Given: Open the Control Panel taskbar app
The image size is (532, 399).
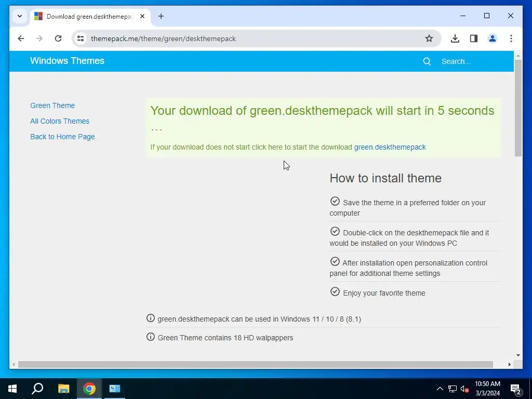Looking at the screenshot, I should point(115,389).
